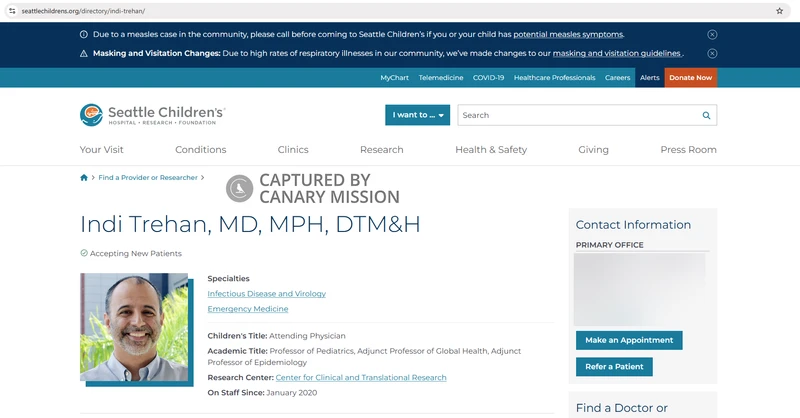The image size is (800, 418).
Task: Click the Donate Now button
Action: tap(690, 78)
